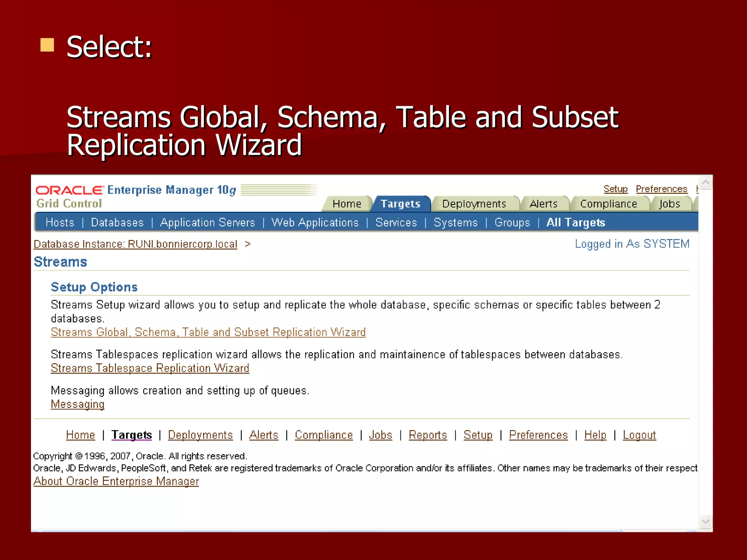The width and height of the screenshot is (747, 560).
Task: Click the Oracle logo
Action: point(70,190)
